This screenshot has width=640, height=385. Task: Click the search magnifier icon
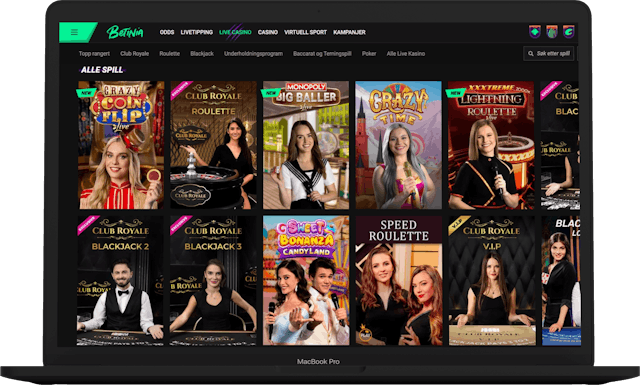click(x=531, y=53)
